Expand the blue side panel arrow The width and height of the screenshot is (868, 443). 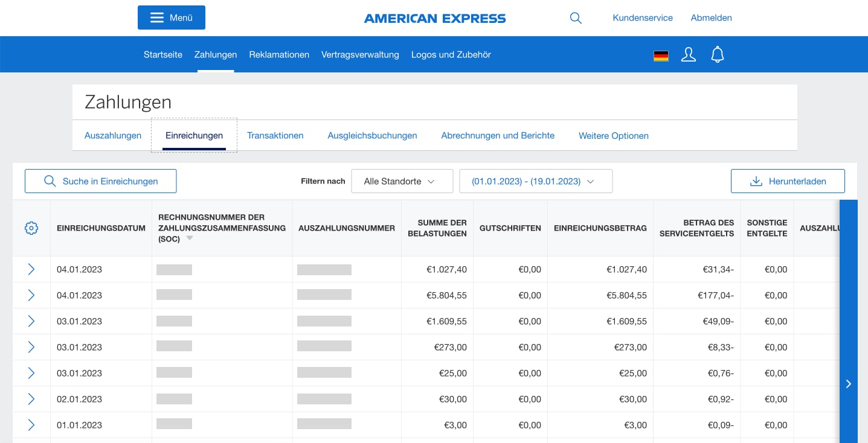[x=848, y=384]
